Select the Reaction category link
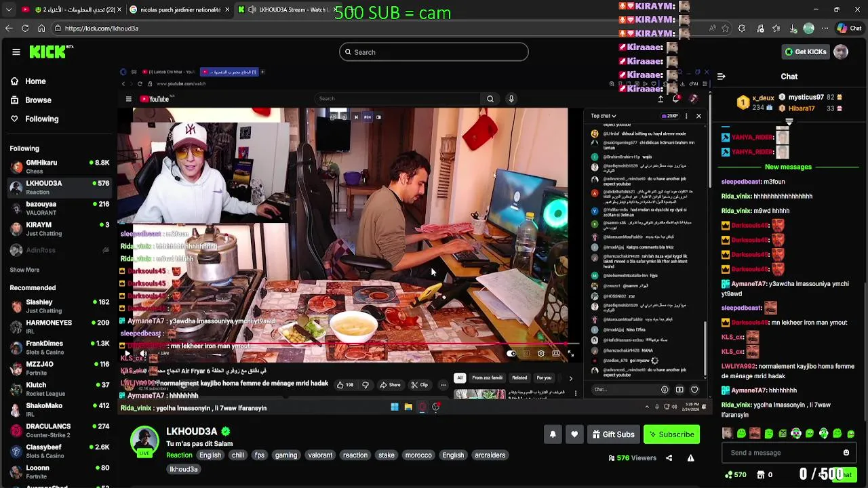The height and width of the screenshot is (488, 868). 179,455
